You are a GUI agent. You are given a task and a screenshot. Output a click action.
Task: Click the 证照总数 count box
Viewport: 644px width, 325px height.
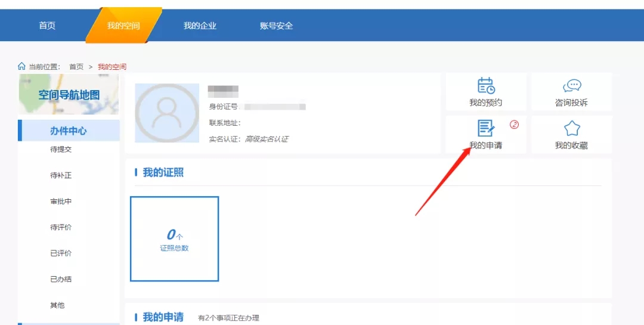tap(174, 239)
